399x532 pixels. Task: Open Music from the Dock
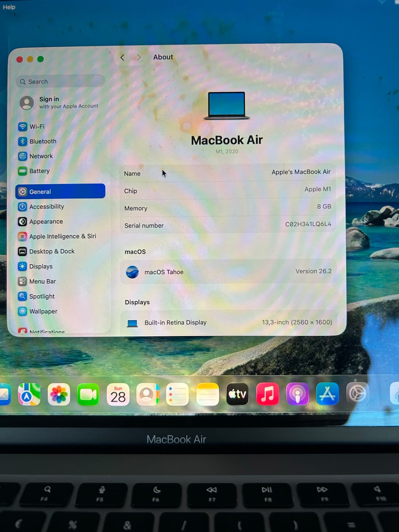(267, 394)
